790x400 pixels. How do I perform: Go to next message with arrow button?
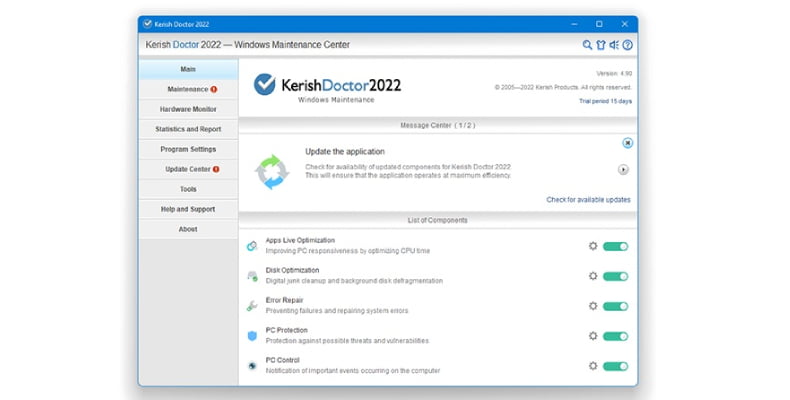coord(623,170)
